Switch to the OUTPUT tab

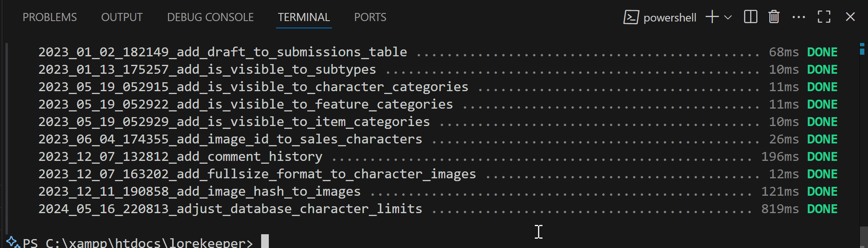[x=122, y=17]
